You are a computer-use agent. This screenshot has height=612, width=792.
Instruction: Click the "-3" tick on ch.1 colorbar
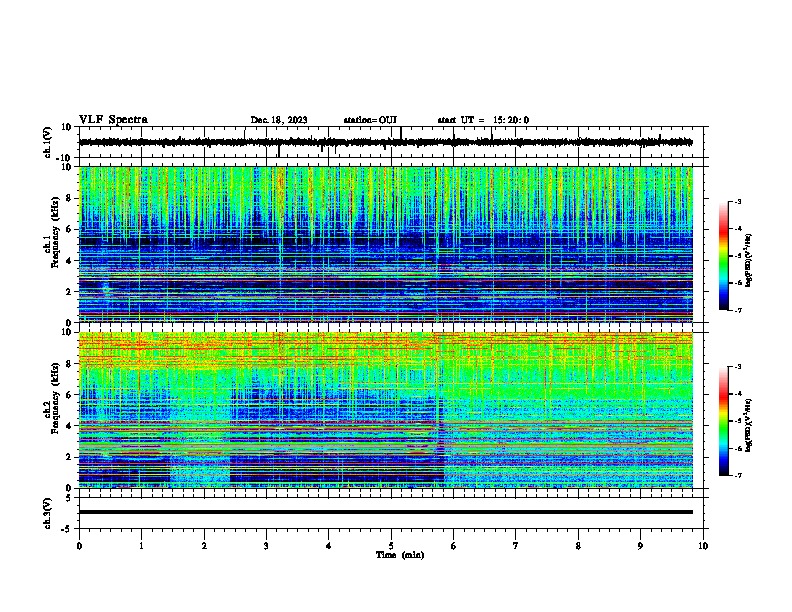737,202
